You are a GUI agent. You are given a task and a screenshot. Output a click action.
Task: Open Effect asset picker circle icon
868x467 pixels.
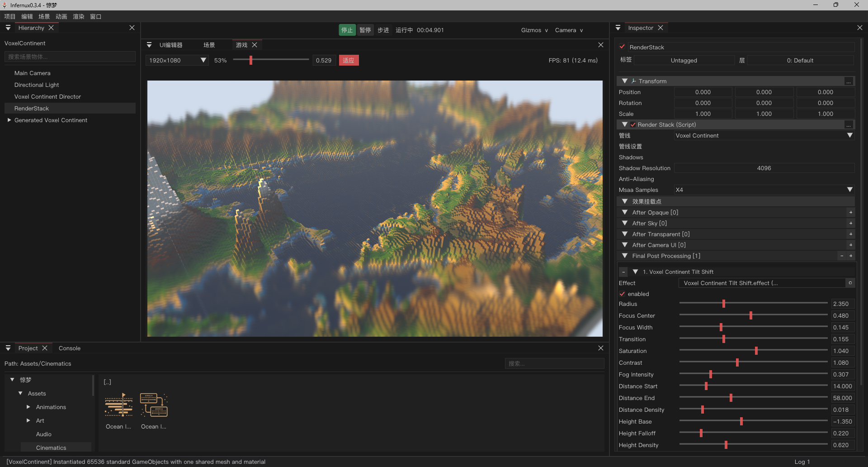click(850, 283)
